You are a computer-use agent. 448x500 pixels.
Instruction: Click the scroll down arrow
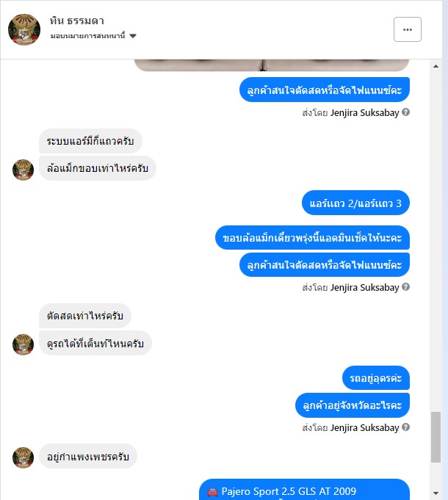coord(436,493)
